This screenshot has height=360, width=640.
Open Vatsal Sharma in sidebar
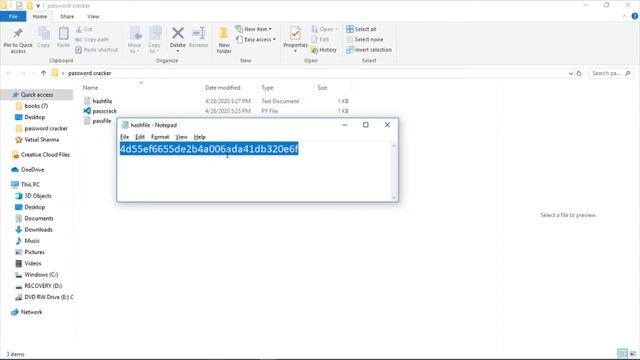(x=41, y=140)
